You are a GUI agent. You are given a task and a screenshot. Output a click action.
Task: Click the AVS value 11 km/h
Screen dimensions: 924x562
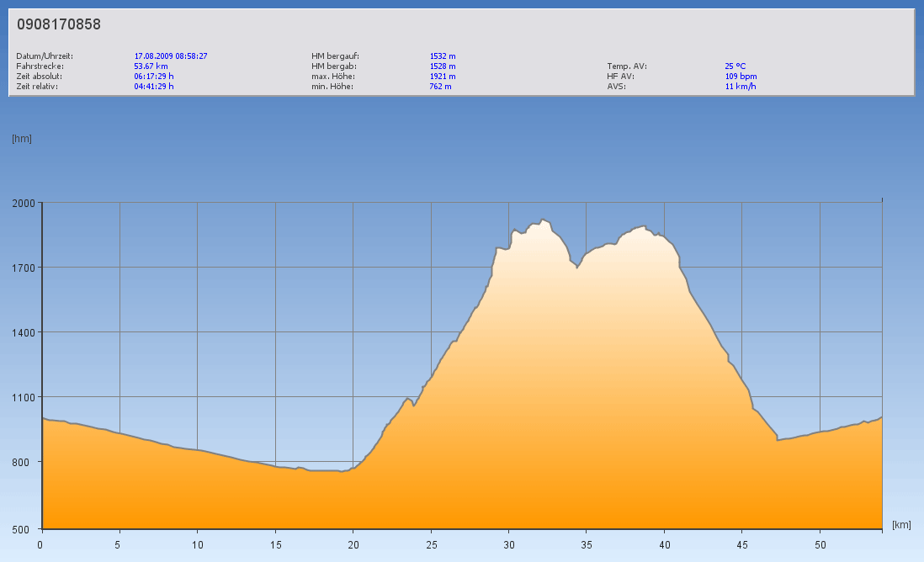click(741, 86)
